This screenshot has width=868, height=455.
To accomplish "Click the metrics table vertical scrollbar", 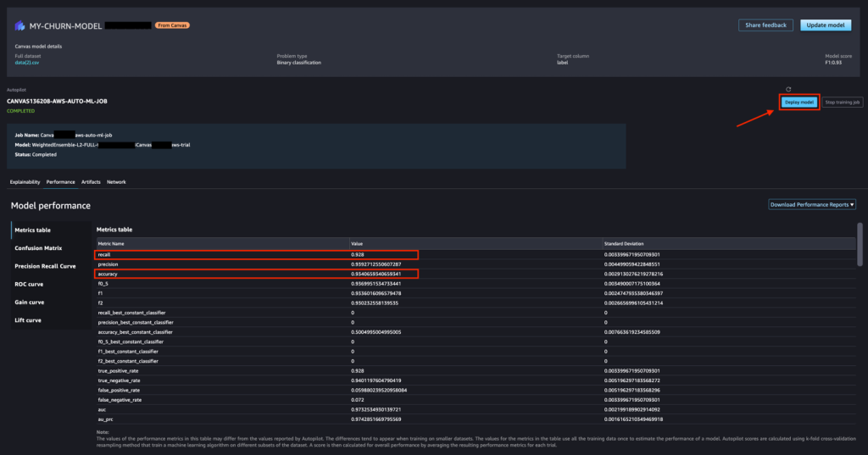I will point(860,243).
